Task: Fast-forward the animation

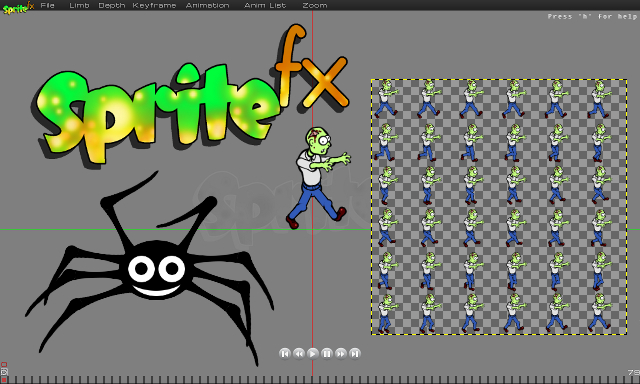Action: 341,353
